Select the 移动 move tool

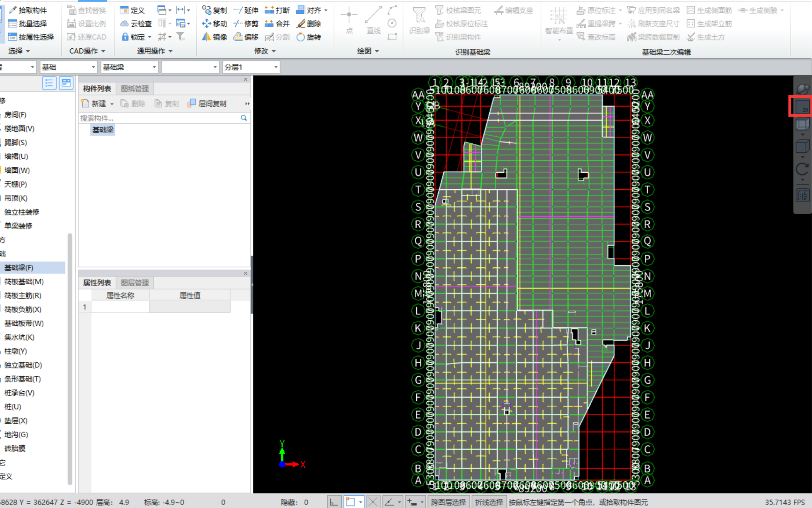click(214, 24)
